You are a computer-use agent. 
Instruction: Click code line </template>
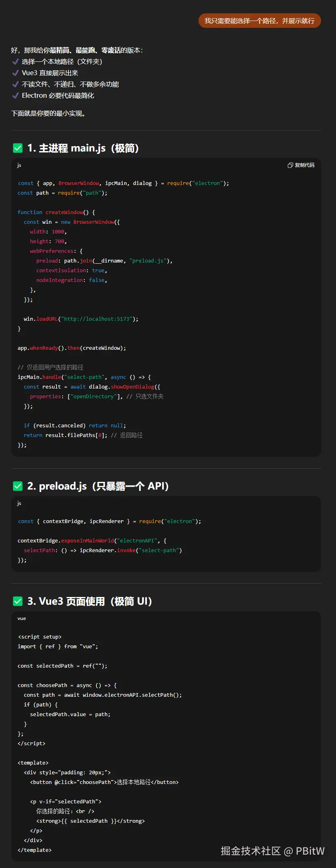coord(35,850)
